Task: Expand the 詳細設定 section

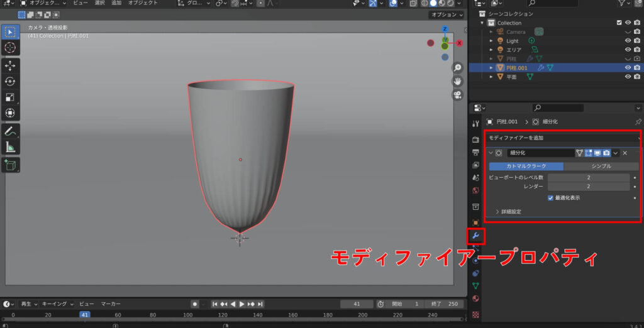Action: [x=511, y=212]
